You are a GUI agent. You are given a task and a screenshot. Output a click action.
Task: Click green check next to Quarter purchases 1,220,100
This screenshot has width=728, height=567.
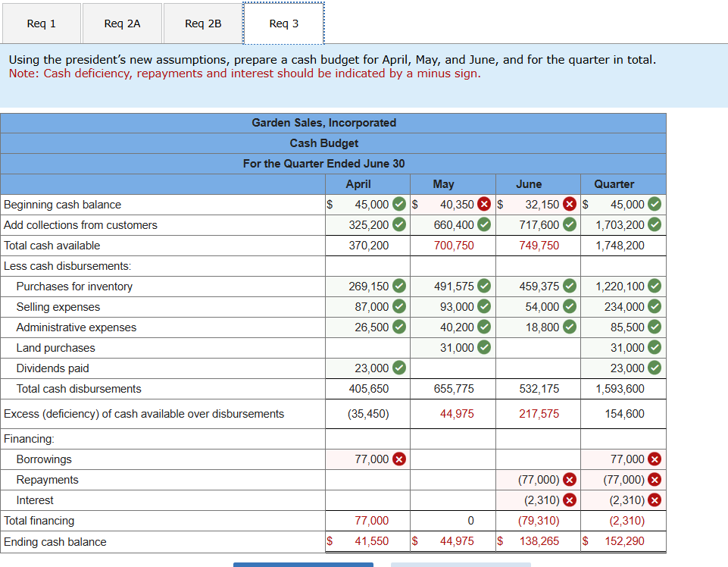coord(655,286)
